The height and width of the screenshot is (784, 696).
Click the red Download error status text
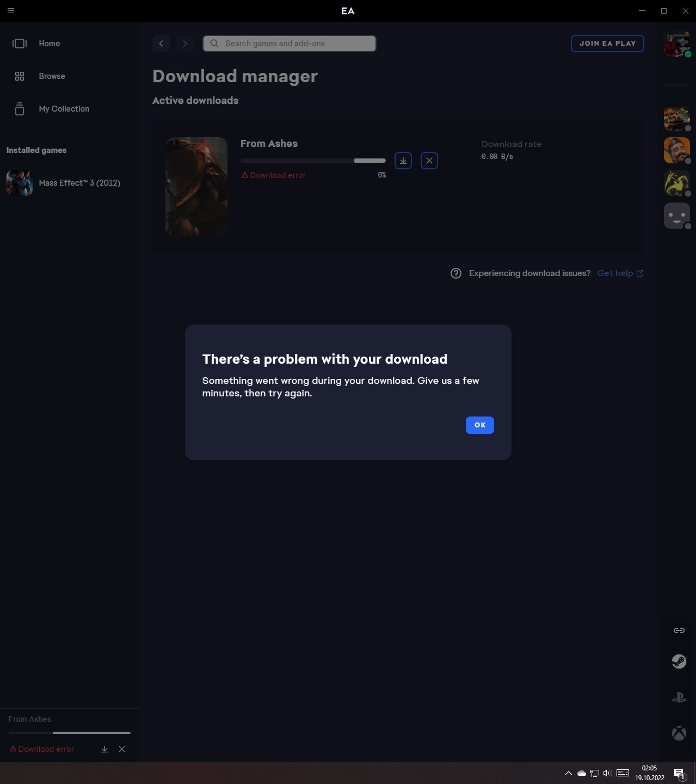(274, 175)
